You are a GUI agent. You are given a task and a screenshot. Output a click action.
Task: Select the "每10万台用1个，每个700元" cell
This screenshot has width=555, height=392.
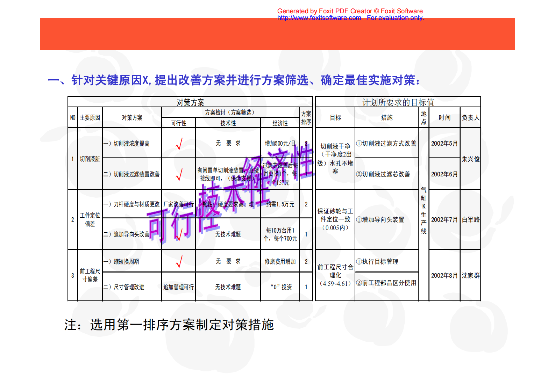tap(280, 234)
